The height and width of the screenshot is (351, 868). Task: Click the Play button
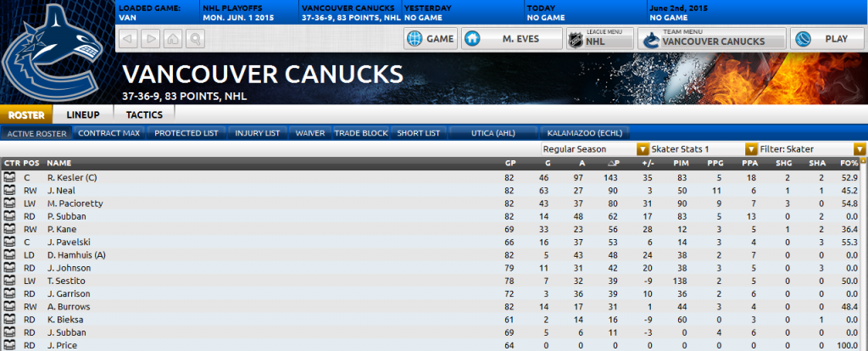coord(826,39)
